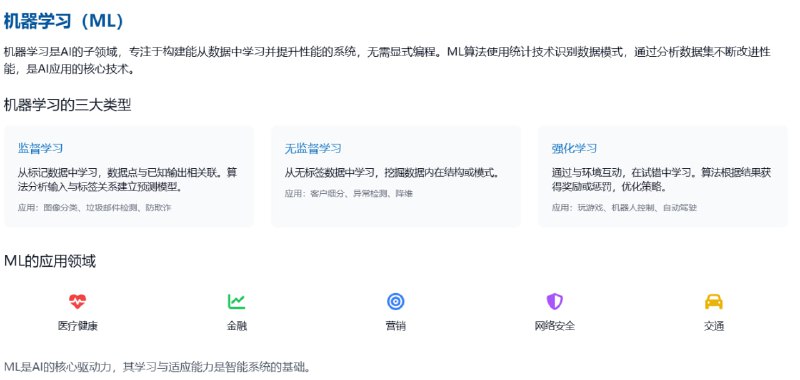Click the supervised learning applications line 图像分类
This screenshot has height=380, width=800.
point(94,208)
